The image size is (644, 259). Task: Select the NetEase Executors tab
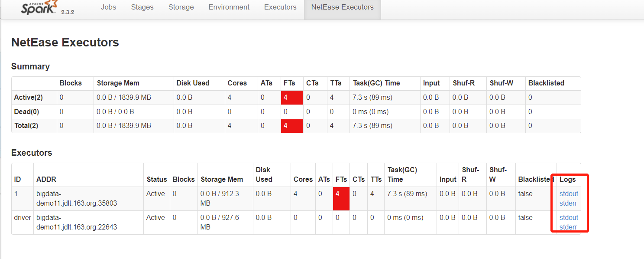click(x=342, y=7)
